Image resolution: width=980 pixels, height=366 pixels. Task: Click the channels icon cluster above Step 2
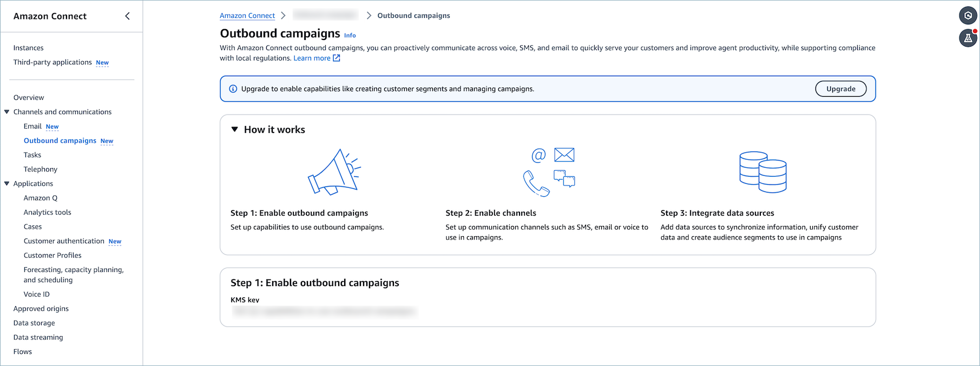coord(549,172)
